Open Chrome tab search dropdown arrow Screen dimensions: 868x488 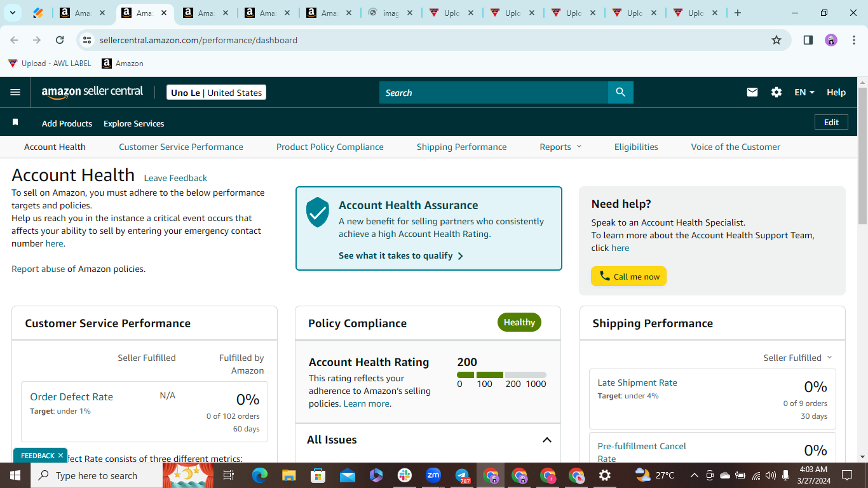click(13, 13)
